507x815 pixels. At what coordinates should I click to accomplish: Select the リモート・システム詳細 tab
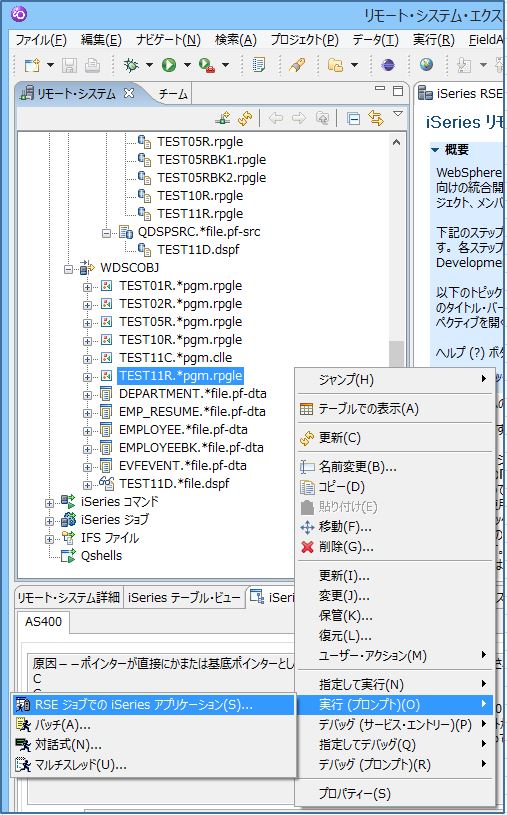[x=68, y=598]
